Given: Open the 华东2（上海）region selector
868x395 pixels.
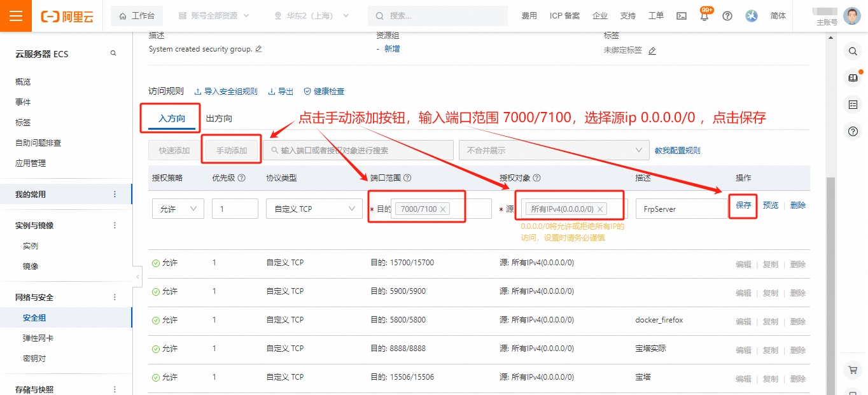Looking at the screenshot, I should point(311,15).
